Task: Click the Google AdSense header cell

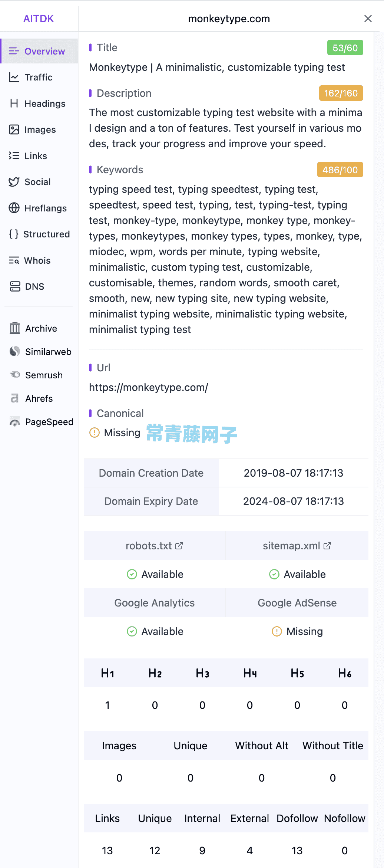Action: (297, 603)
